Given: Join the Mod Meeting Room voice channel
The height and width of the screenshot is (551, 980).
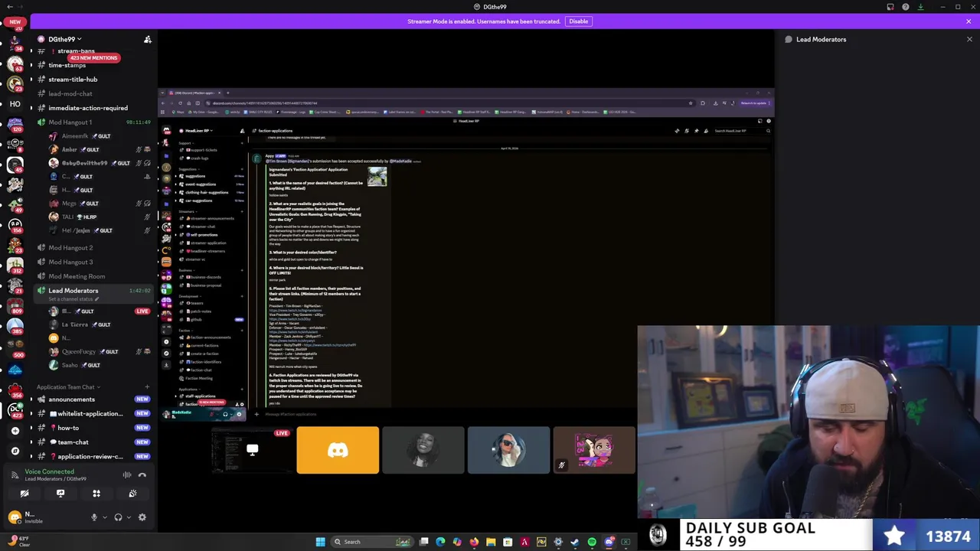Looking at the screenshot, I should (77, 276).
